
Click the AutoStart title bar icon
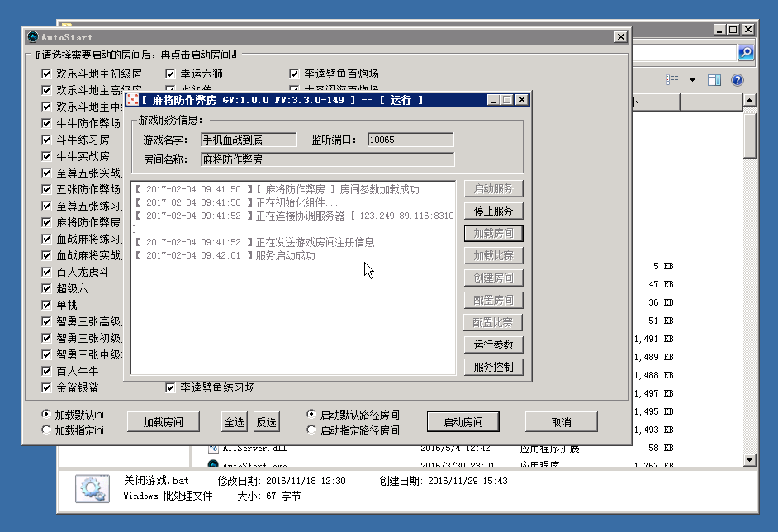pos(32,37)
